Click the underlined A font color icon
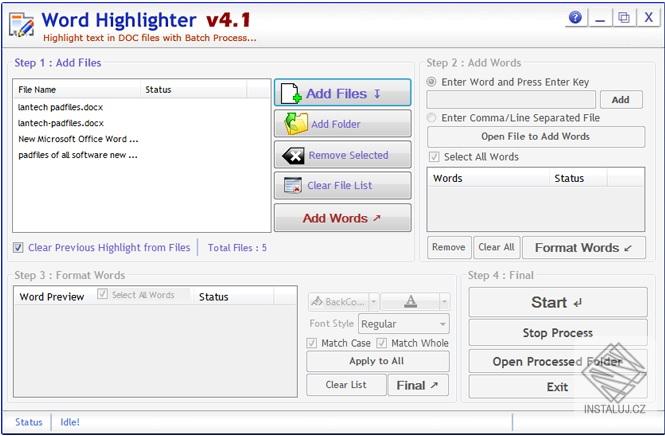The width and height of the screenshot is (665, 436). (x=410, y=302)
